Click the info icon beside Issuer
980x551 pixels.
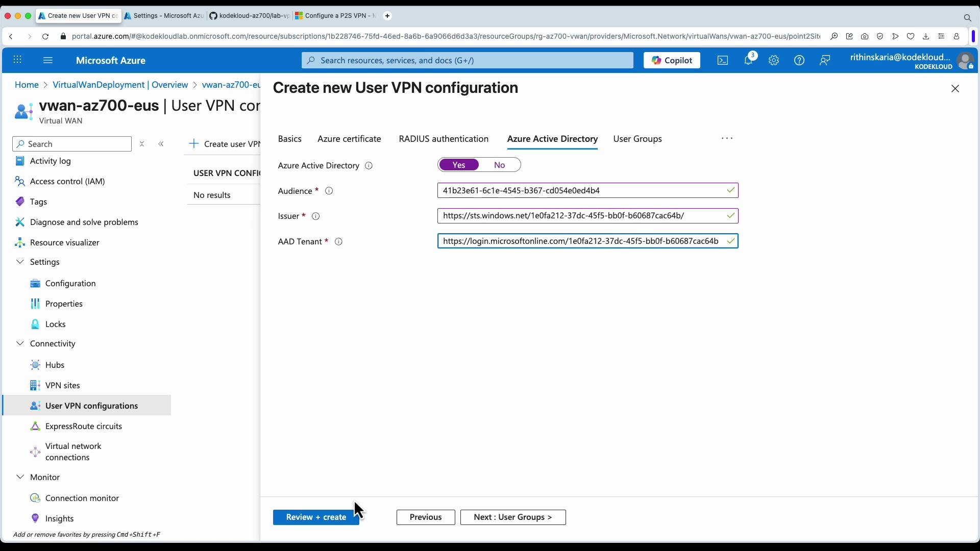(316, 216)
